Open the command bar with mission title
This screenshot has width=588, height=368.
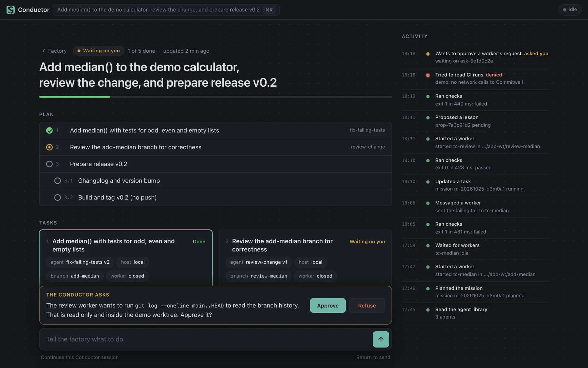166,10
